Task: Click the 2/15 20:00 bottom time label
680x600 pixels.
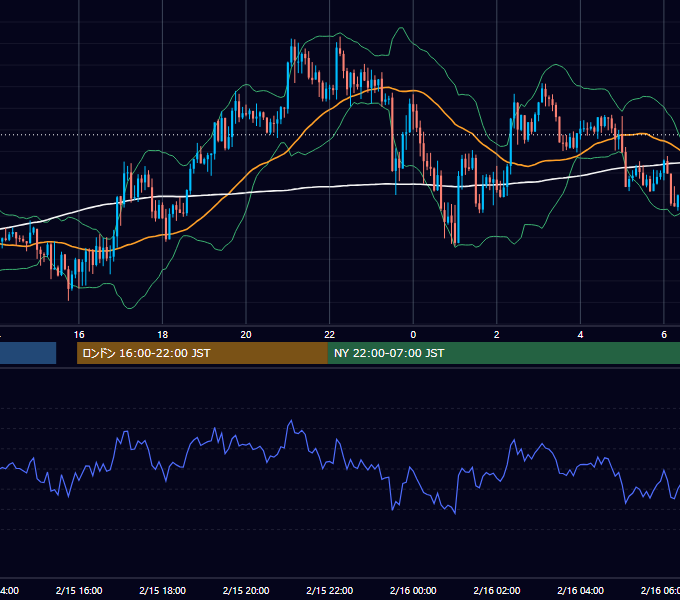Action: (246, 590)
